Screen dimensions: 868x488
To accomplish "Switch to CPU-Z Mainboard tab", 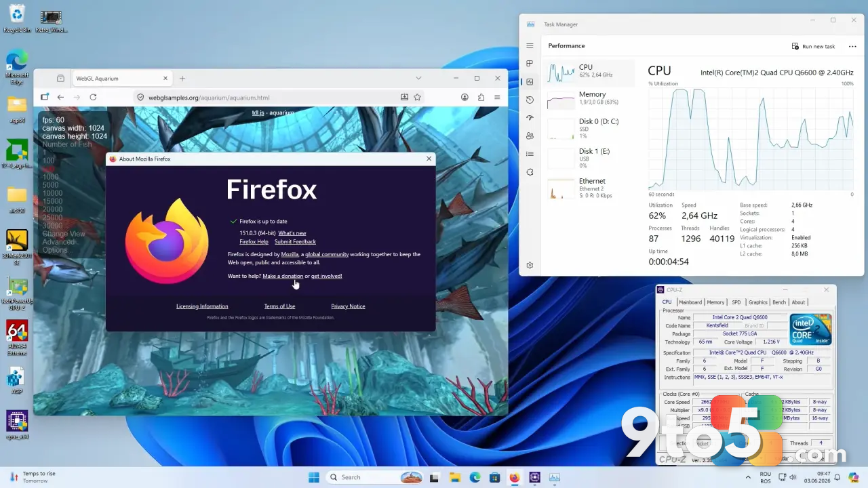I will 690,302.
